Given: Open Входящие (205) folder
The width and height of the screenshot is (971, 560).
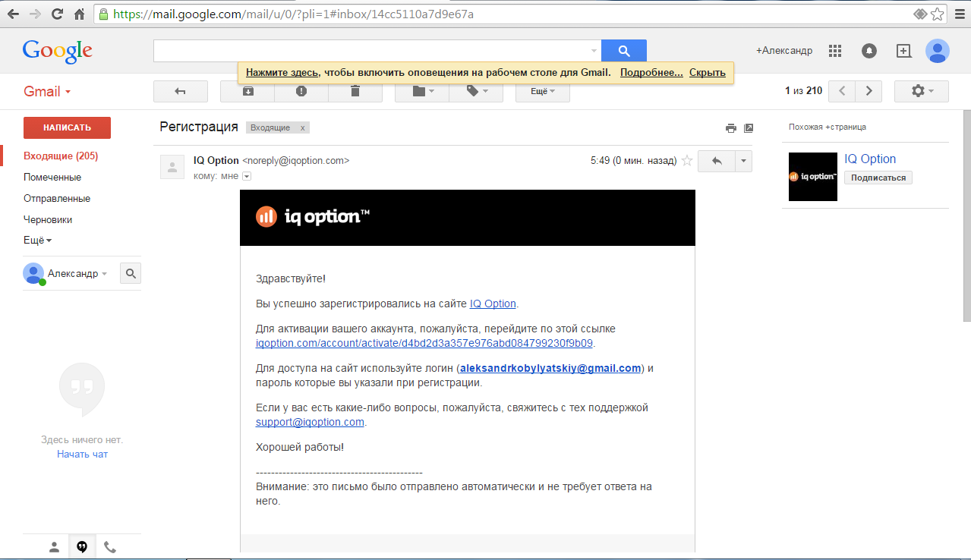Looking at the screenshot, I should tap(61, 156).
